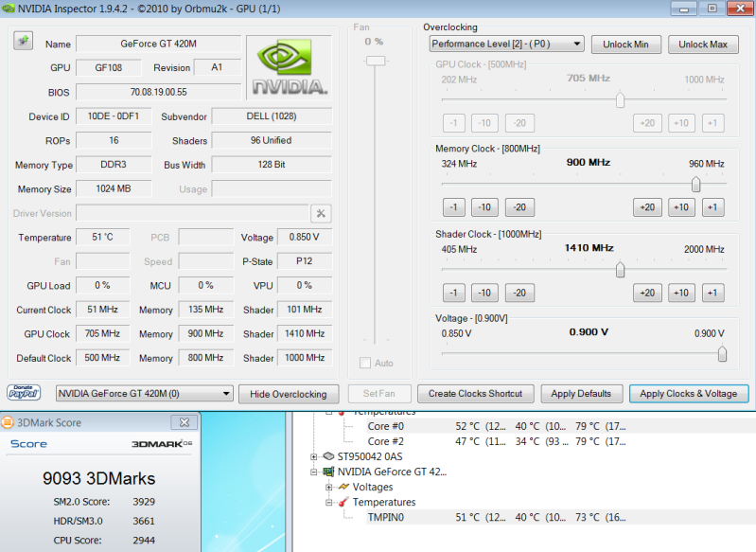
Task: Decrease Shader Clock by 10 MHz
Action: [x=484, y=293]
